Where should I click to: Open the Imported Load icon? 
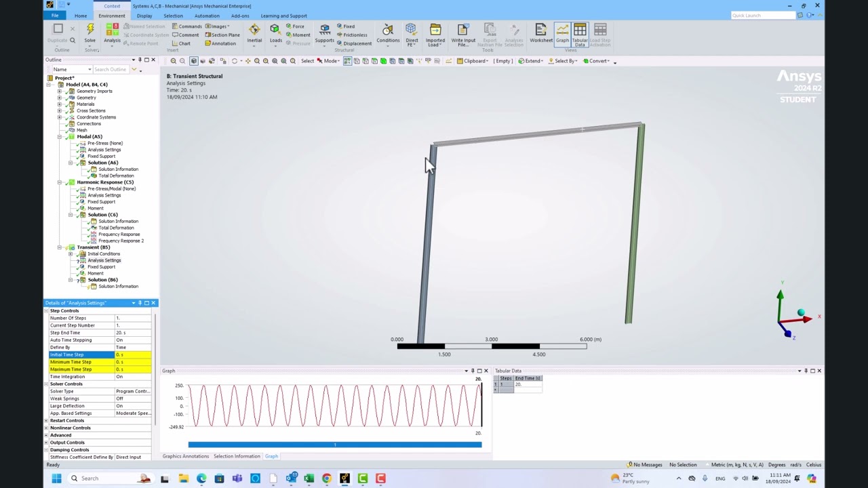(x=435, y=34)
